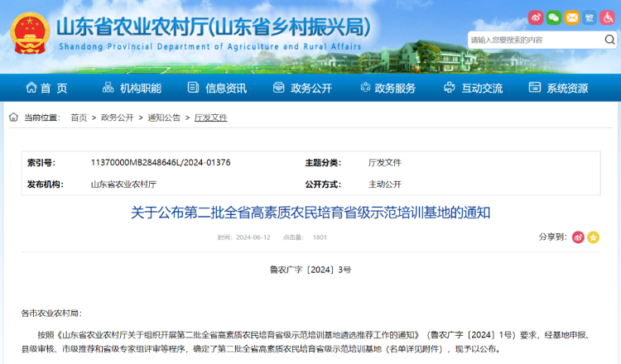Image resolution: width=621 pixels, height=364 pixels.
Task: Open the 互动交流 navigation menu
Action: (473, 89)
